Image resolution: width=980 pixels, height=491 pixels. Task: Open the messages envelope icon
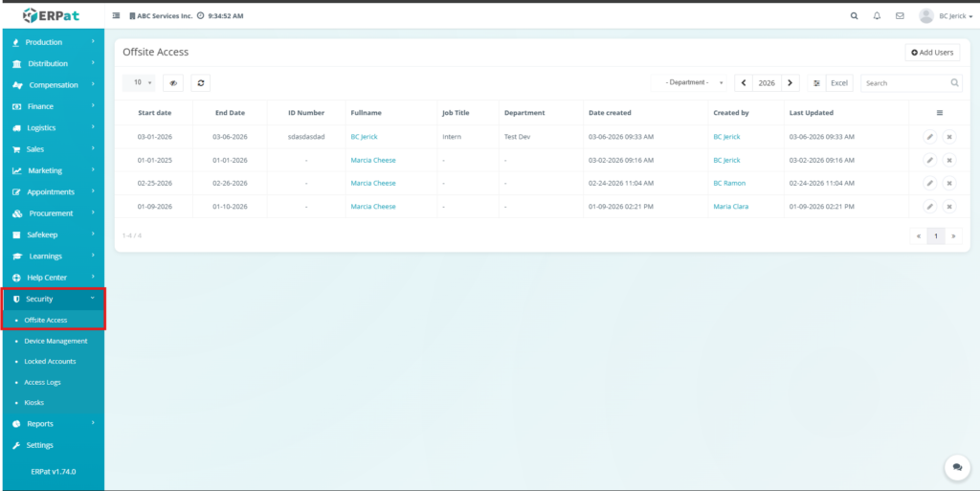click(x=900, y=16)
